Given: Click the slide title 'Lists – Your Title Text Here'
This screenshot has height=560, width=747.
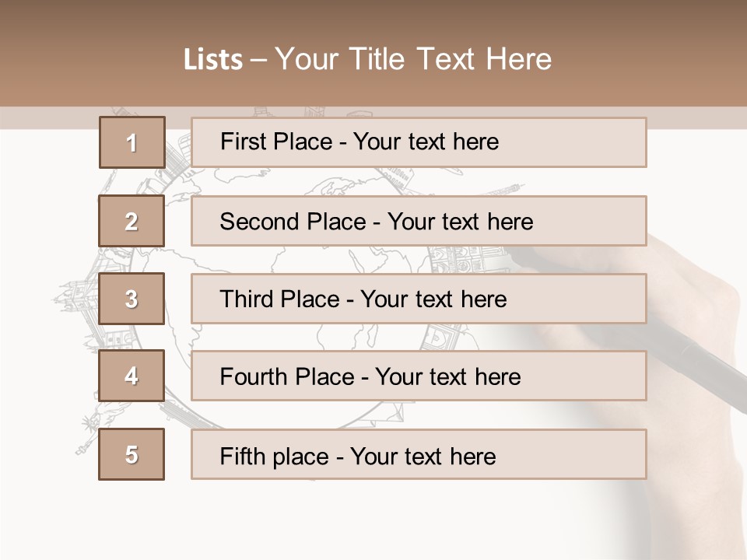Looking at the screenshot, I should coord(367,59).
